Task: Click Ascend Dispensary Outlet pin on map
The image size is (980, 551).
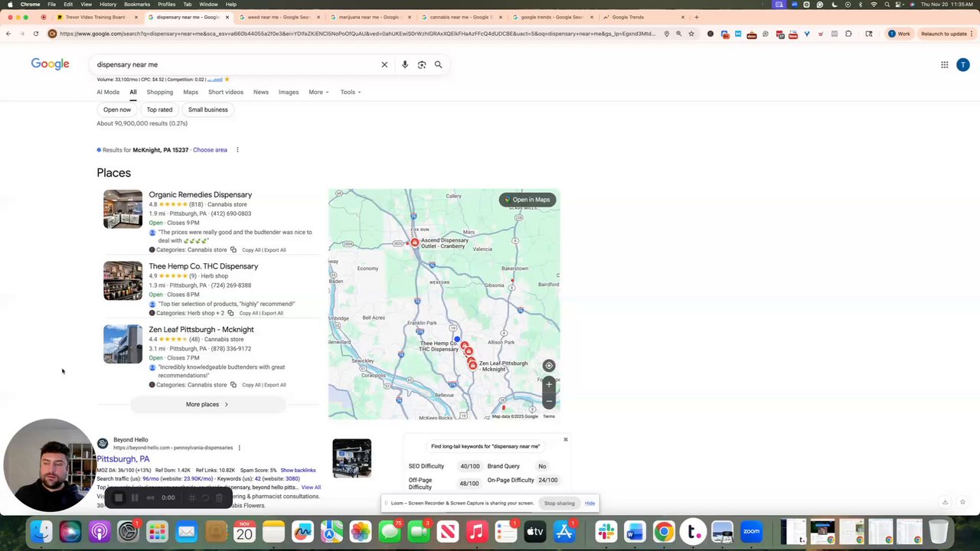Action: click(x=414, y=243)
